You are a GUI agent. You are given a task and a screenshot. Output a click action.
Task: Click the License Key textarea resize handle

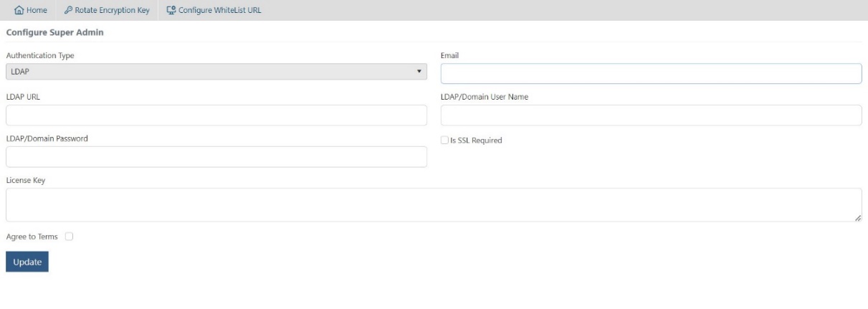coord(857,217)
